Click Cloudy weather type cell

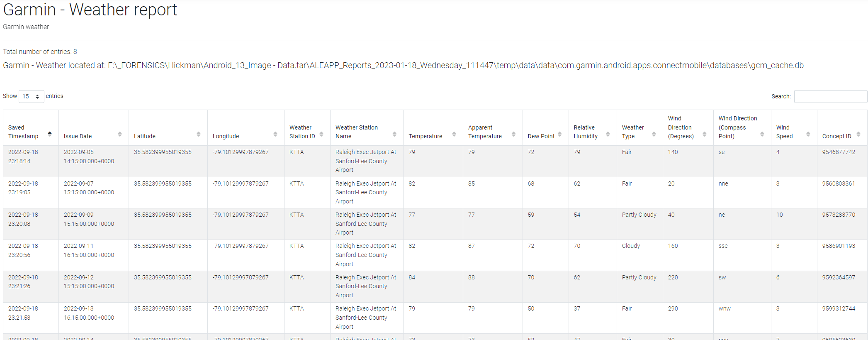pos(639,255)
